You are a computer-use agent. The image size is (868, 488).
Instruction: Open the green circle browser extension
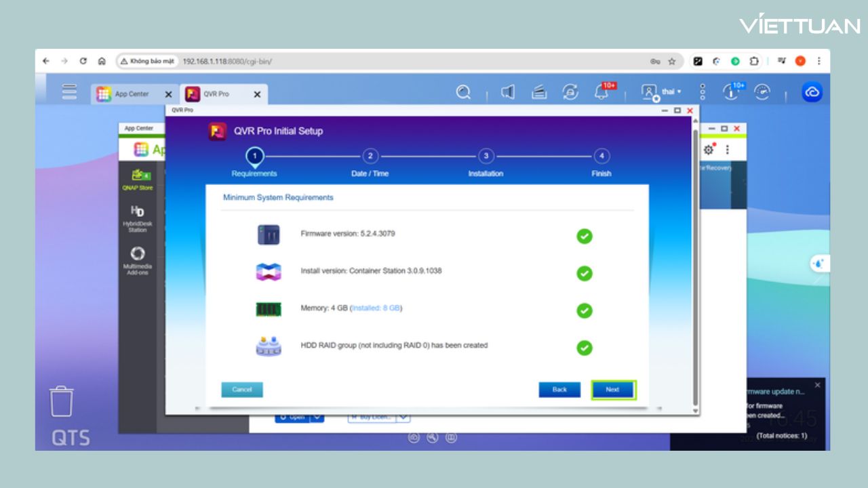coord(735,61)
